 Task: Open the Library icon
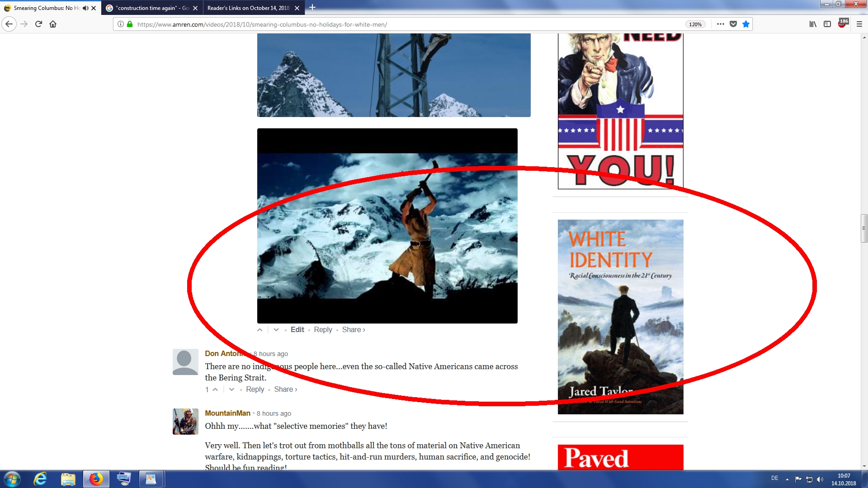(813, 24)
